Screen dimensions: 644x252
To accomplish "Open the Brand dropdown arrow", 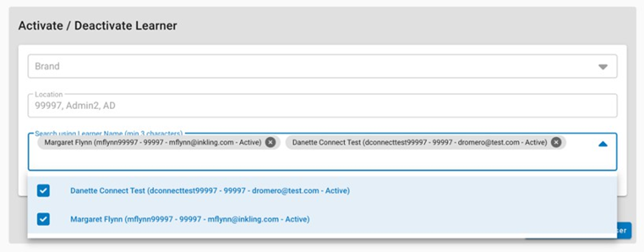I will click(x=603, y=67).
